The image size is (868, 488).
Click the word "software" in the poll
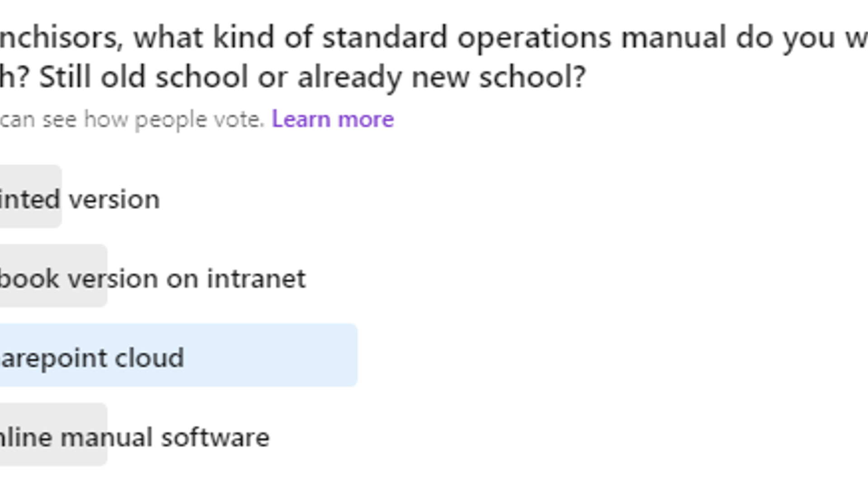click(x=216, y=437)
